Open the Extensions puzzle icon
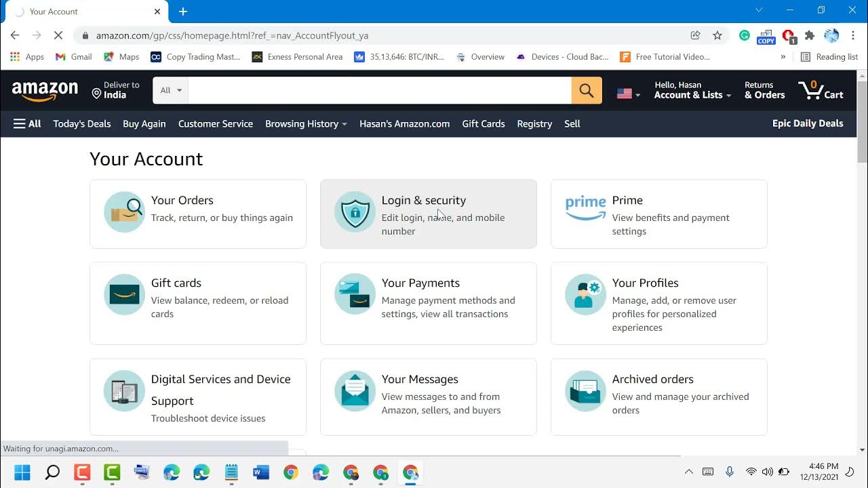This screenshot has height=488, width=868. coord(810,35)
